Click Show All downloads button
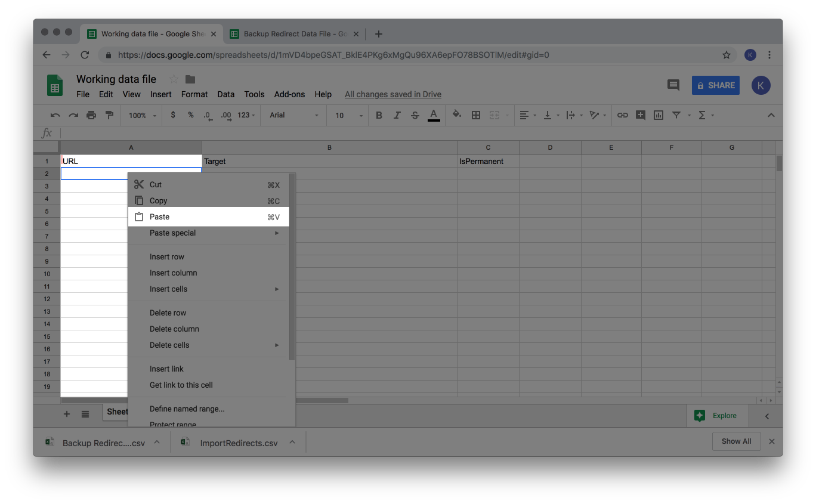This screenshot has width=816, height=504. (x=736, y=441)
